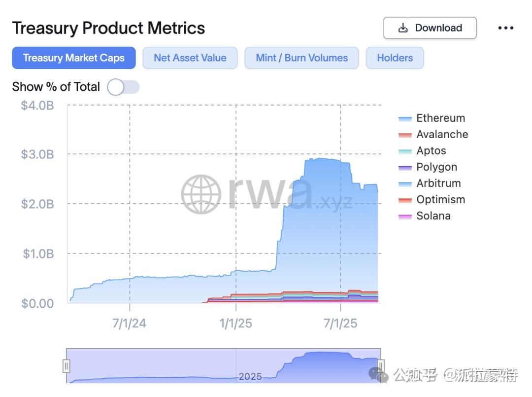Viewport: 532px width, 397px height.
Task: Click the Aptos legend color swatch
Action: [405, 150]
